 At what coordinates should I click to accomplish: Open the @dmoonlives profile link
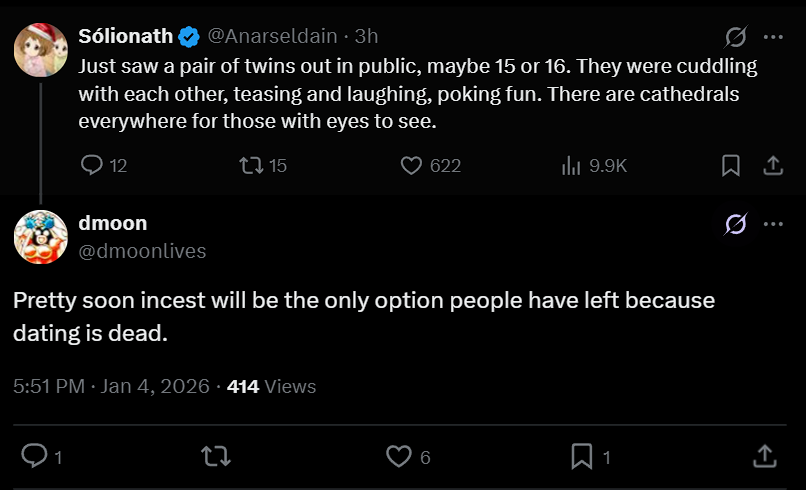142,251
